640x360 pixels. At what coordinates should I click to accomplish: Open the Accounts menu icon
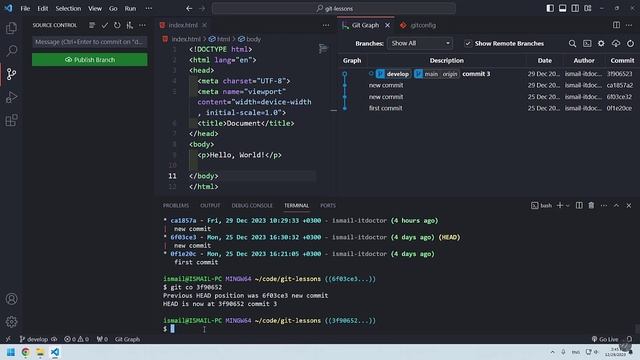(11, 299)
